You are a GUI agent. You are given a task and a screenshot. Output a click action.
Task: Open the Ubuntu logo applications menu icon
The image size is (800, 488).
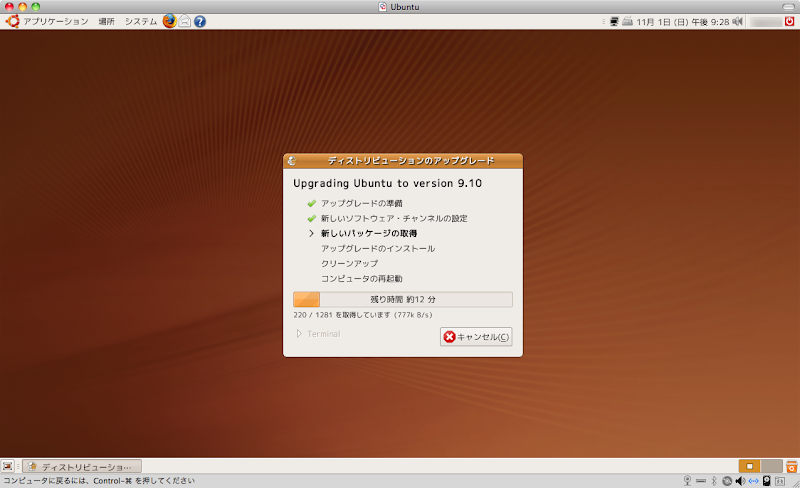(x=12, y=21)
